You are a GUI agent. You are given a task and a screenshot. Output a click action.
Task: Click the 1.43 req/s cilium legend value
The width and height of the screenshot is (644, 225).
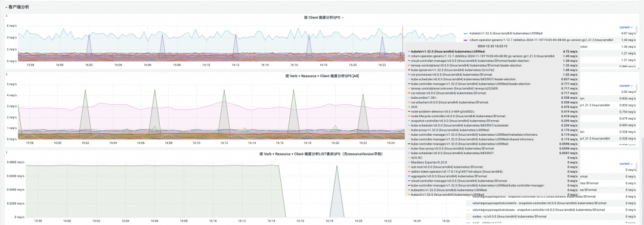click(628, 40)
